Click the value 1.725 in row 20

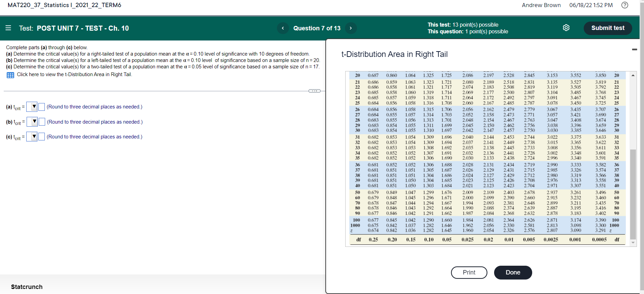click(x=447, y=75)
